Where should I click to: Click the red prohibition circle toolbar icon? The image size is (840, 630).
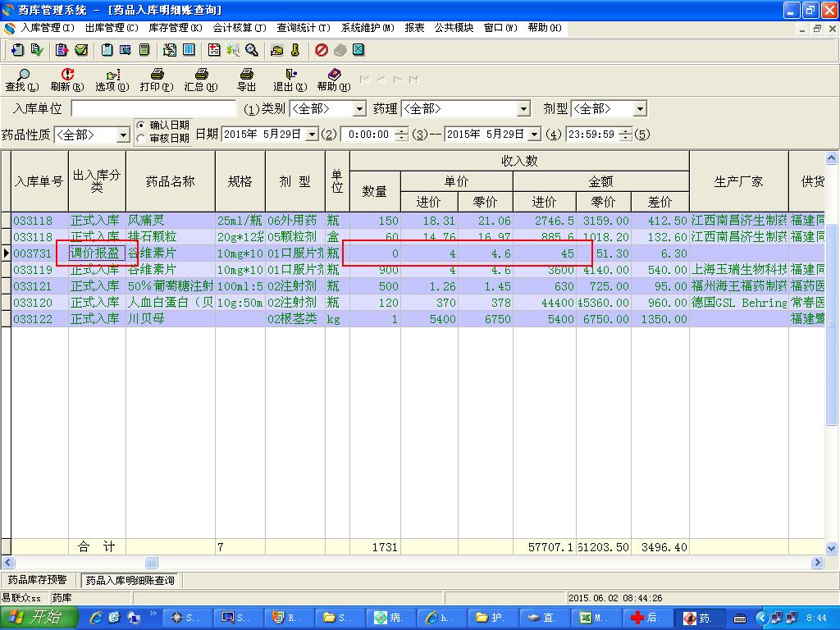[322, 50]
